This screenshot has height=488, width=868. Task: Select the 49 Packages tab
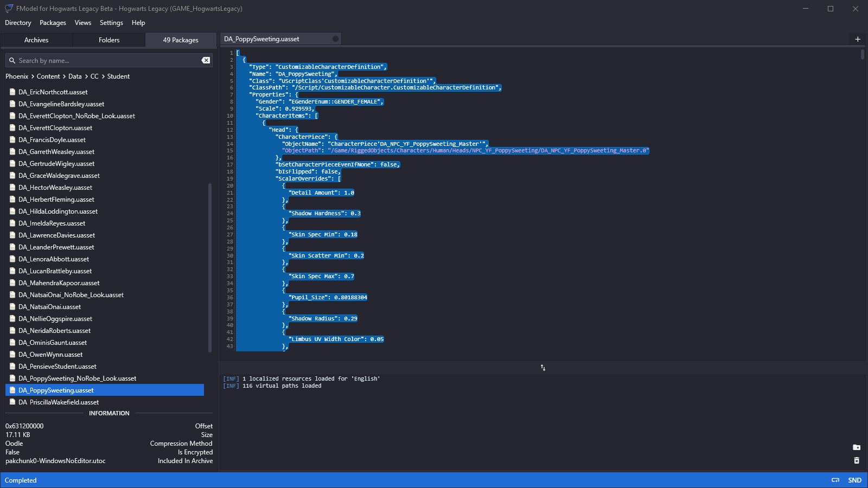(181, 40)
